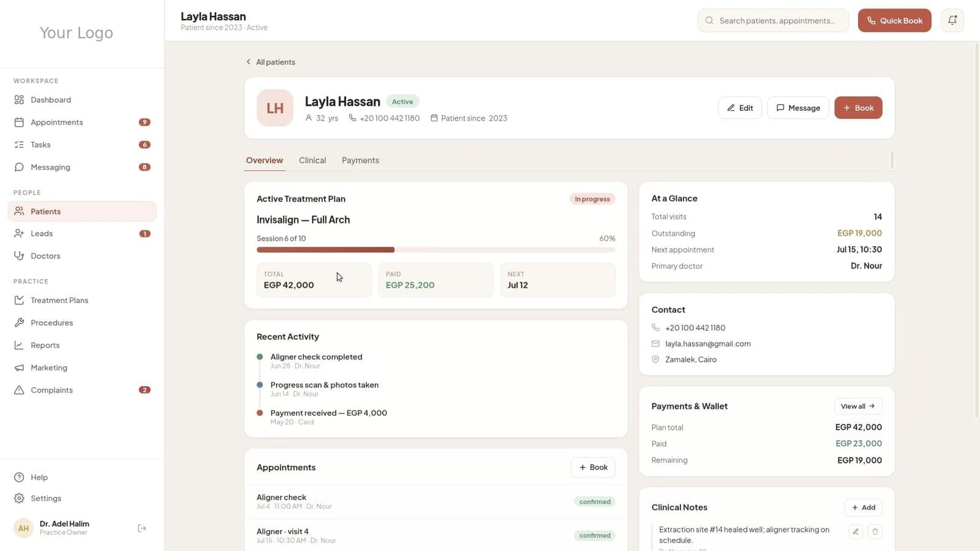
Task: Click the Complaints badge showing 2
Action: click(145, 390)
